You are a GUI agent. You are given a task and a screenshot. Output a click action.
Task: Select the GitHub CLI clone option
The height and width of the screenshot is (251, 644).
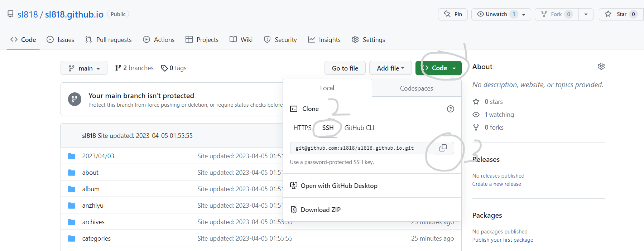pyautogui.click(x=359, y=128)
